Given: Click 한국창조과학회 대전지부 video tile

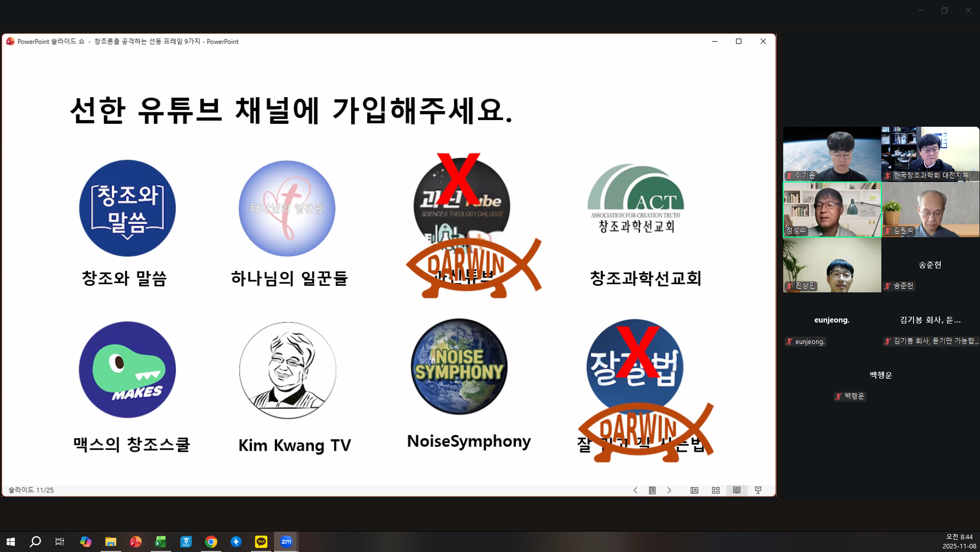Looking at the screenshot, I should tap(929, 153).
